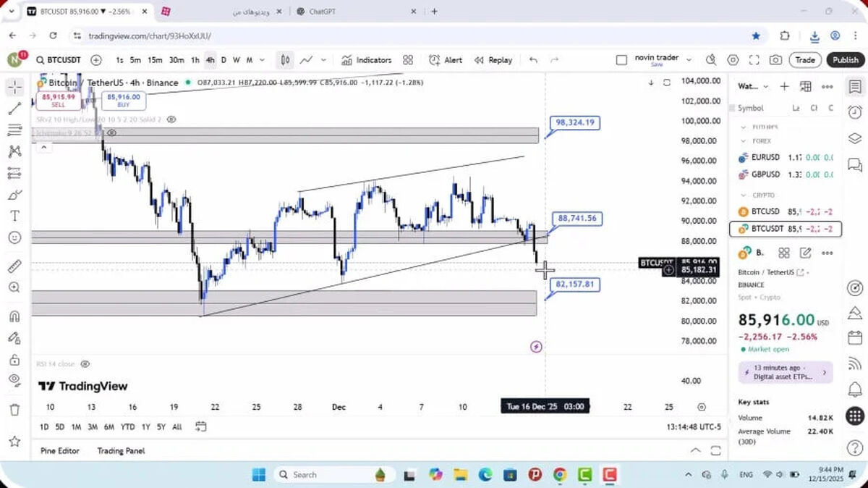The image size is (868, 488).
Task: Open the emoji icons tool
Action: coord(14,237)
